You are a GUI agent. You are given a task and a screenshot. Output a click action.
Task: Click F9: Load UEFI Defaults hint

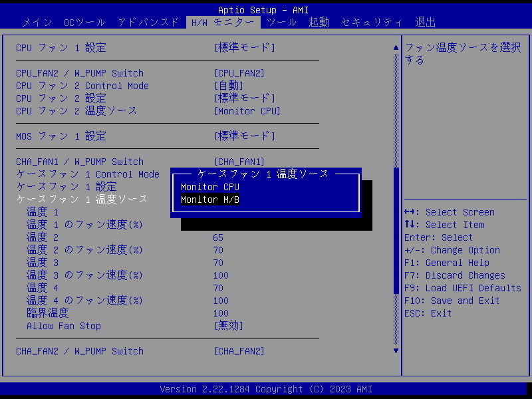tap(463, 288)
